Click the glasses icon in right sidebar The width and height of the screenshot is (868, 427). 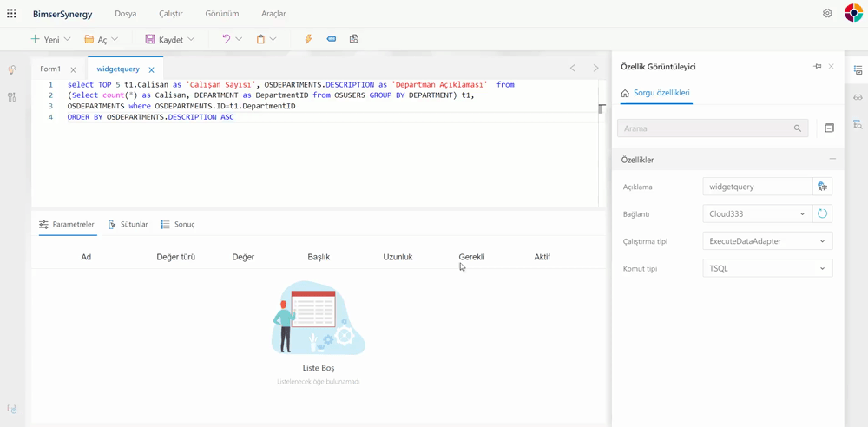(x=858, y=97)
